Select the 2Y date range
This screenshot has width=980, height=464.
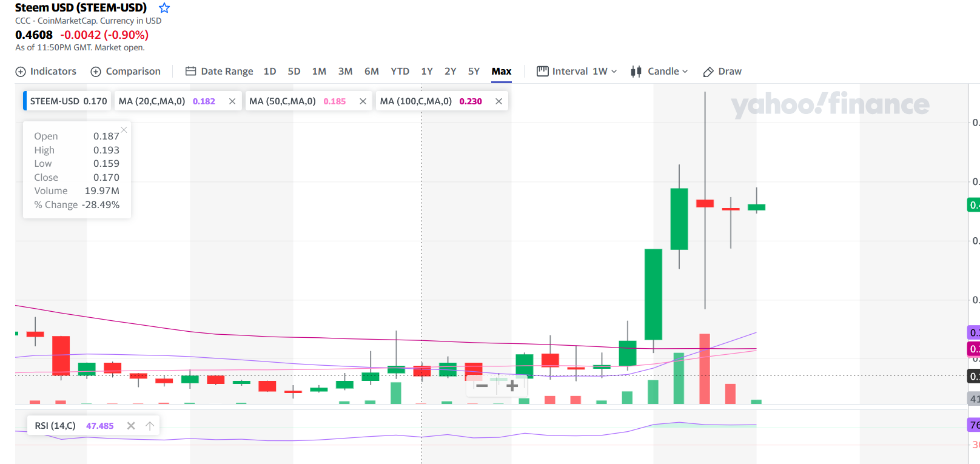(x=451, y=72)
